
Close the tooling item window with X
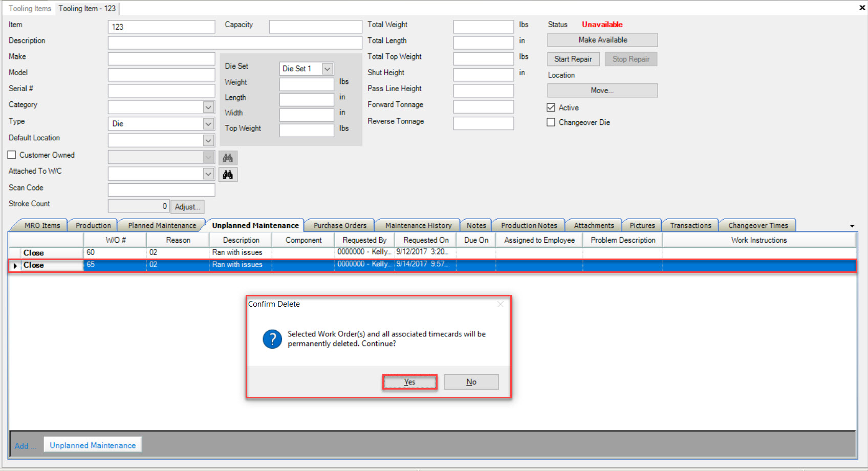[862, 8]
